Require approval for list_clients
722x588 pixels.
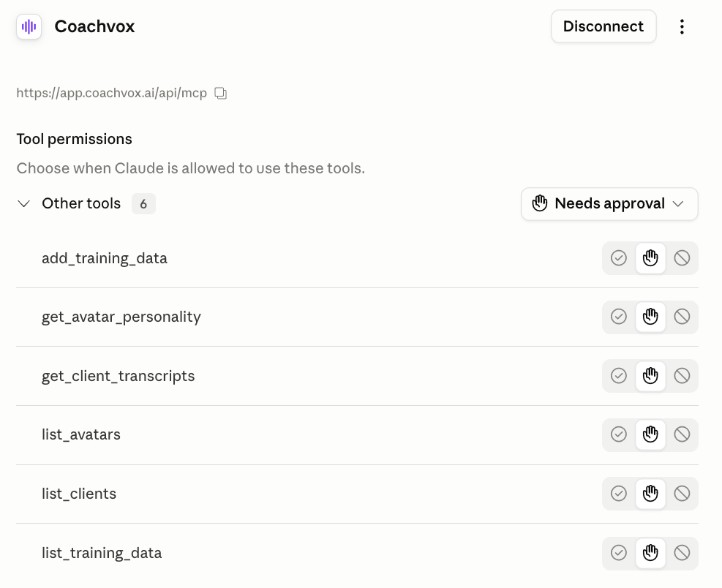pos(650,494)
